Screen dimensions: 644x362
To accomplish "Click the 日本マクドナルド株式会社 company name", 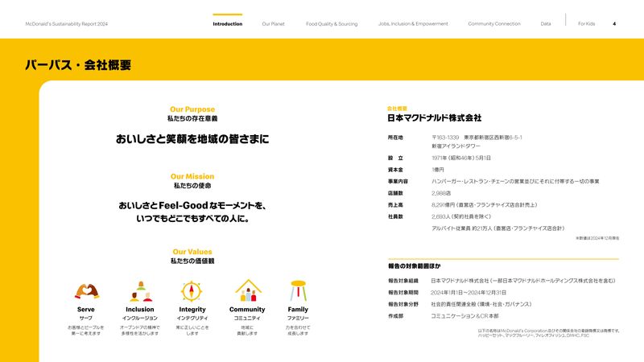I will pos(434,118).
